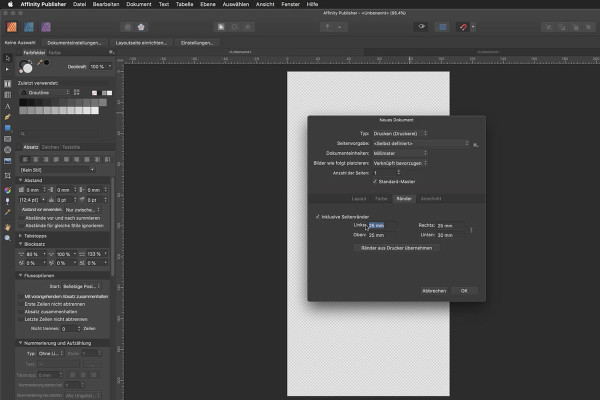The height and width of the screenshot is (400, 600).
Task: Toggle the Inklusive Seitenränder checkbox
Action: pos(317,217)
